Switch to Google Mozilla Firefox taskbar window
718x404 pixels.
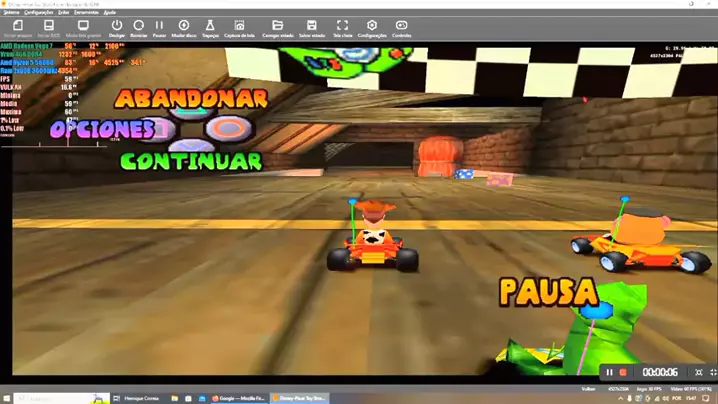click(x=239, y=399)
